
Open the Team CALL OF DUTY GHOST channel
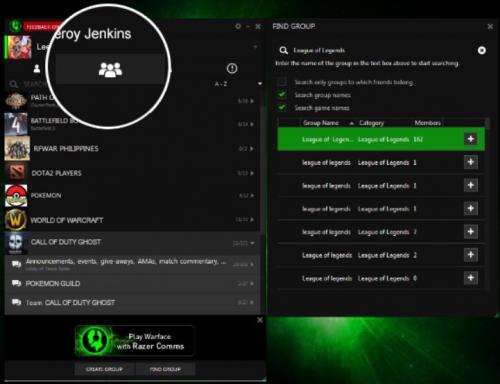pos(132,303)
